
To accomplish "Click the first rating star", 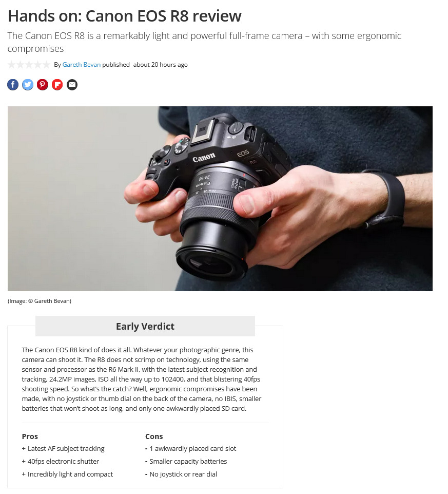I will click(12, 65).
